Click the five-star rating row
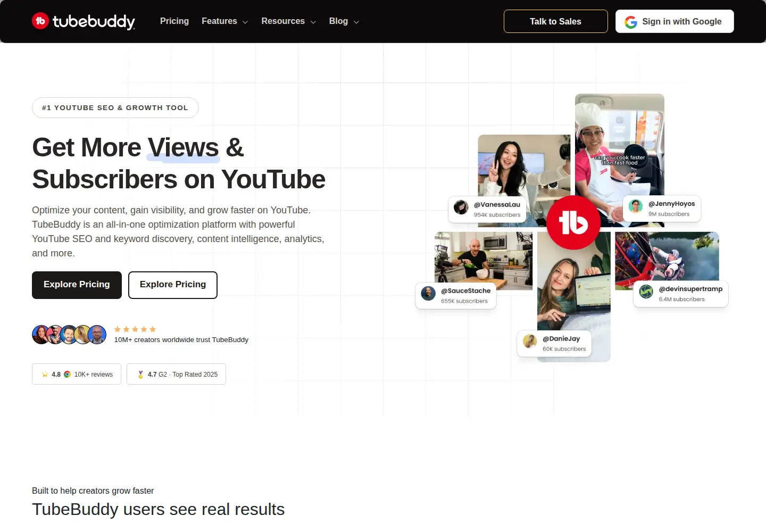 [x=135, y=329]
